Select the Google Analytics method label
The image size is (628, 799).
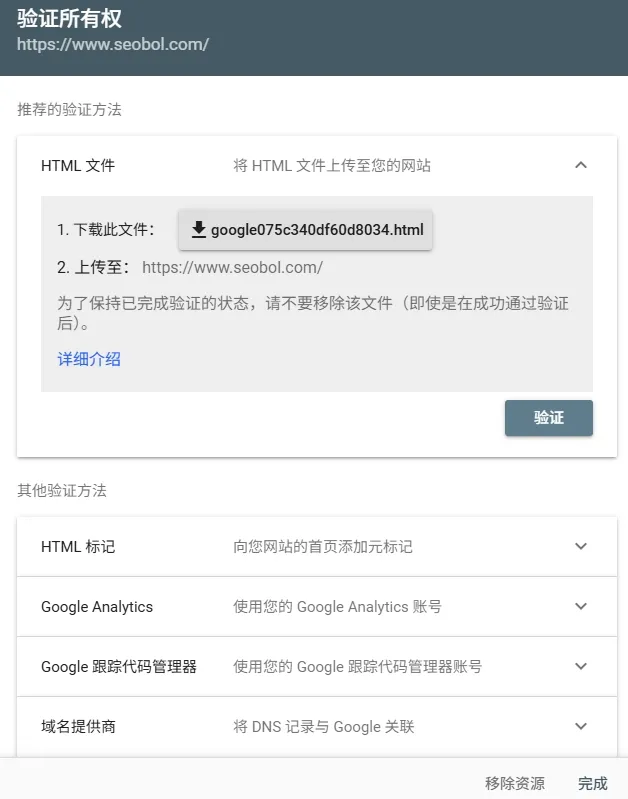[x=97, y=607]
